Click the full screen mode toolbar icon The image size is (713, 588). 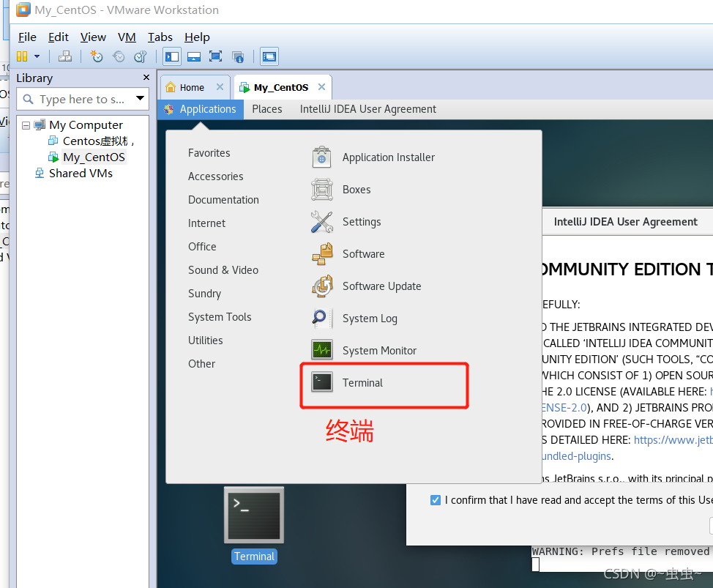point(215,56)
